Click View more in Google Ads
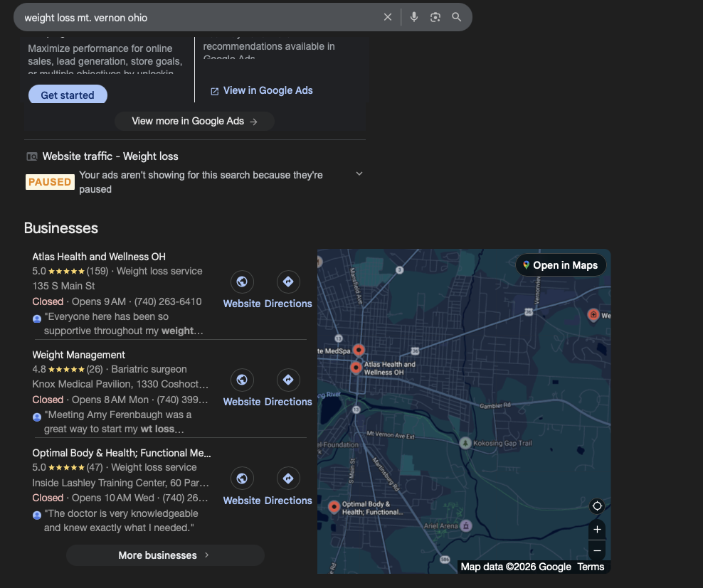Screen dimensions: 703x588 point(194,121)
